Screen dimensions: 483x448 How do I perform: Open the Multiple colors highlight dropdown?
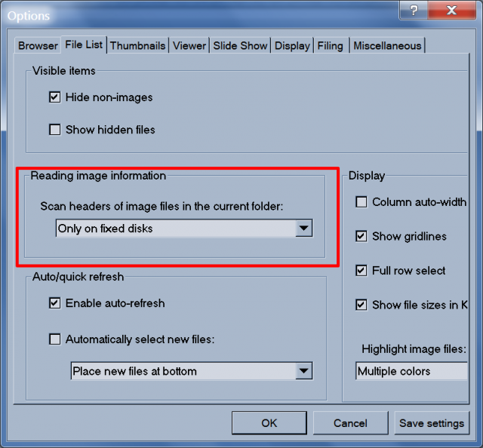click(411, 371)
